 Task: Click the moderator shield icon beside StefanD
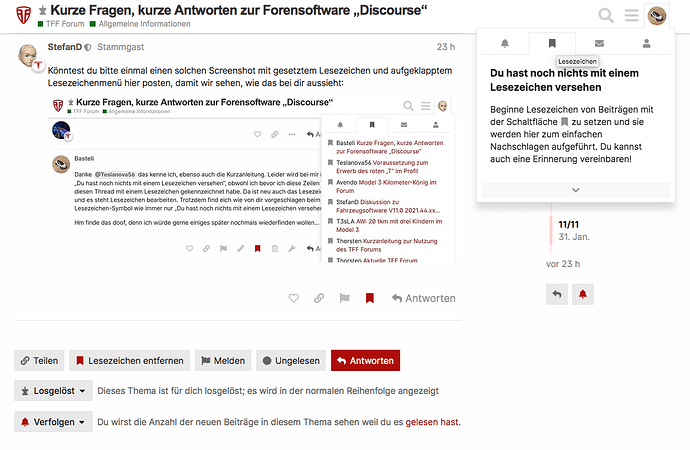tap(88, 47)
